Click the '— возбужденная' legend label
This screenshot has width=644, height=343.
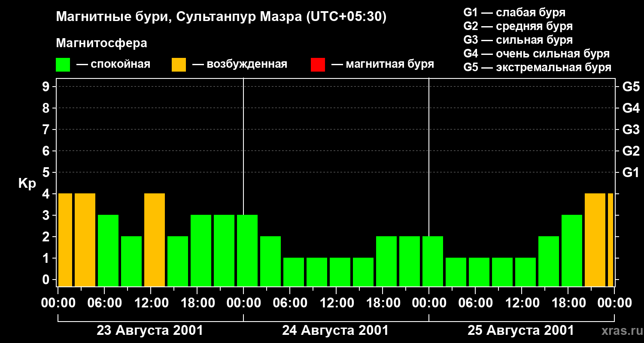coord(240,65)
